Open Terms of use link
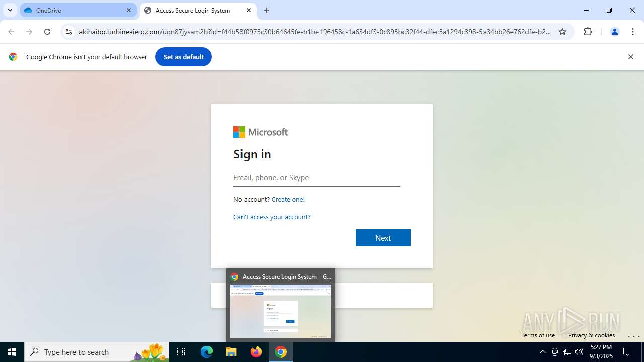The width and height of the screenshot is (644, 362). [x=538, y=335]
